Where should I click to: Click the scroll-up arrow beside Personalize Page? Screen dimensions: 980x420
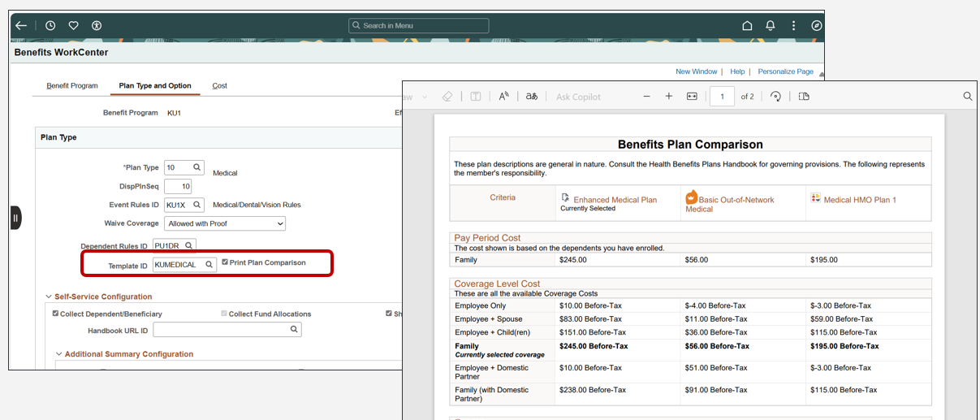click(x=821, y=74)
